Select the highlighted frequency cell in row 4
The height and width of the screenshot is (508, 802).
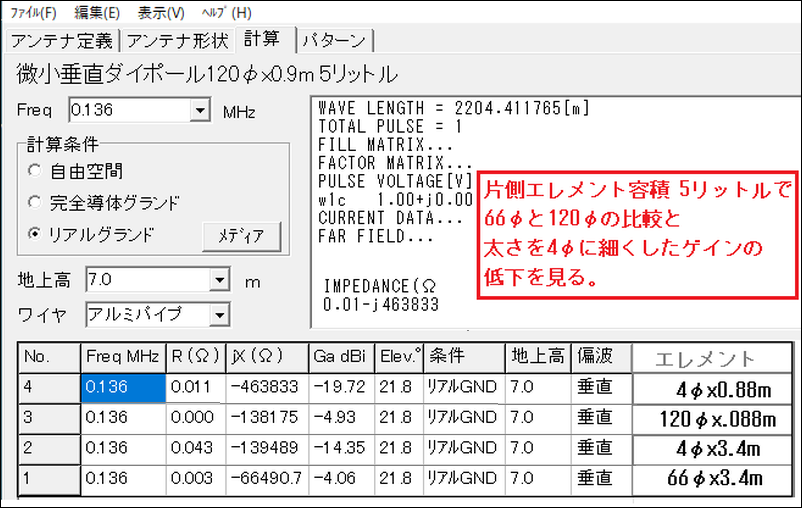122,388
